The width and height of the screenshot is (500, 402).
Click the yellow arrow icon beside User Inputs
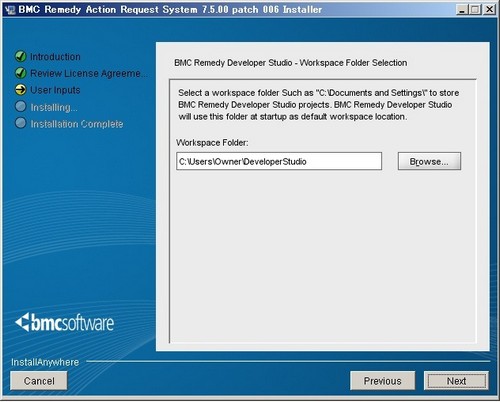pyautogui.click(x=21, y=90)
